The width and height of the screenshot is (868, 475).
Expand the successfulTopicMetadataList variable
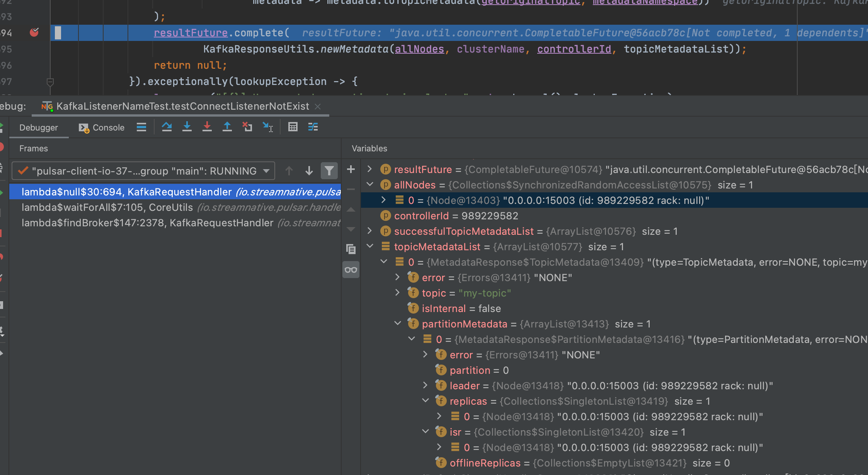pyautogui.click(x=370, y=231)
